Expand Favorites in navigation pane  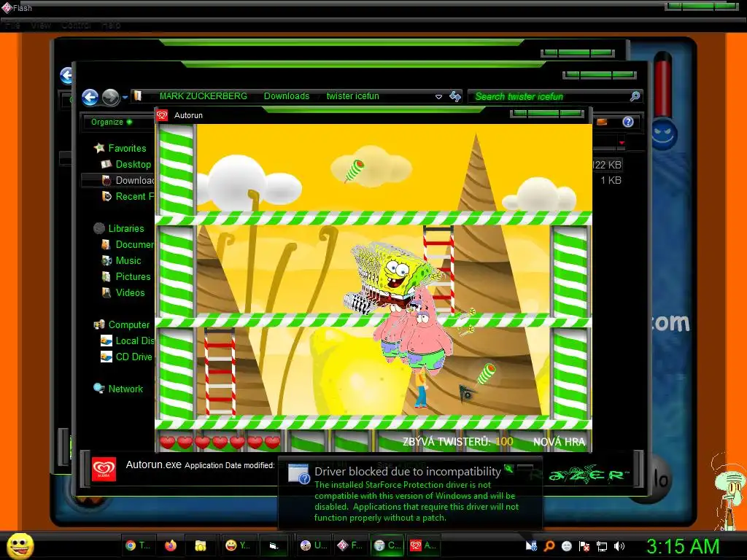127,148
